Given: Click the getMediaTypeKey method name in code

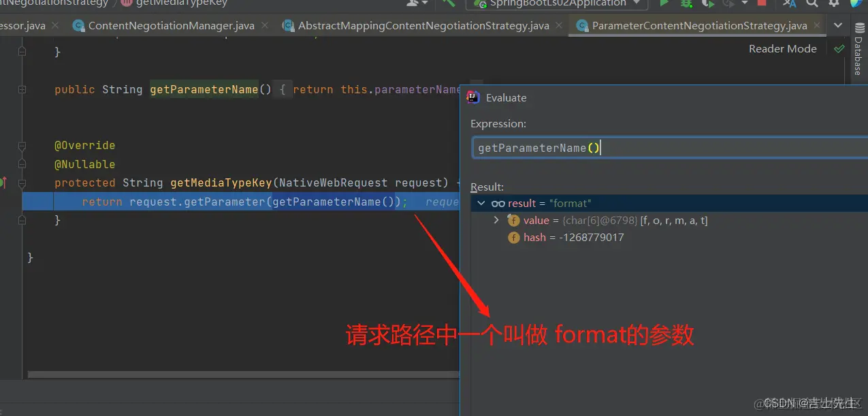Looking at the screenshot, I should tap(221, 182).
